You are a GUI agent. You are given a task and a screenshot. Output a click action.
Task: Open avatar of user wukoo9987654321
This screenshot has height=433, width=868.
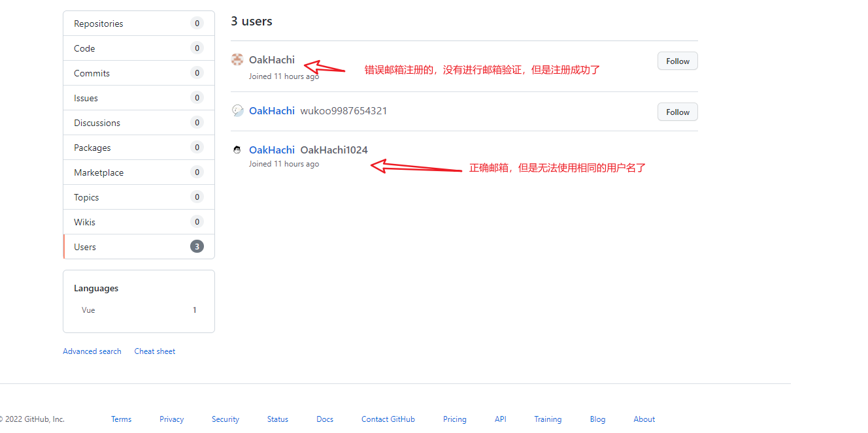point(237,110)
